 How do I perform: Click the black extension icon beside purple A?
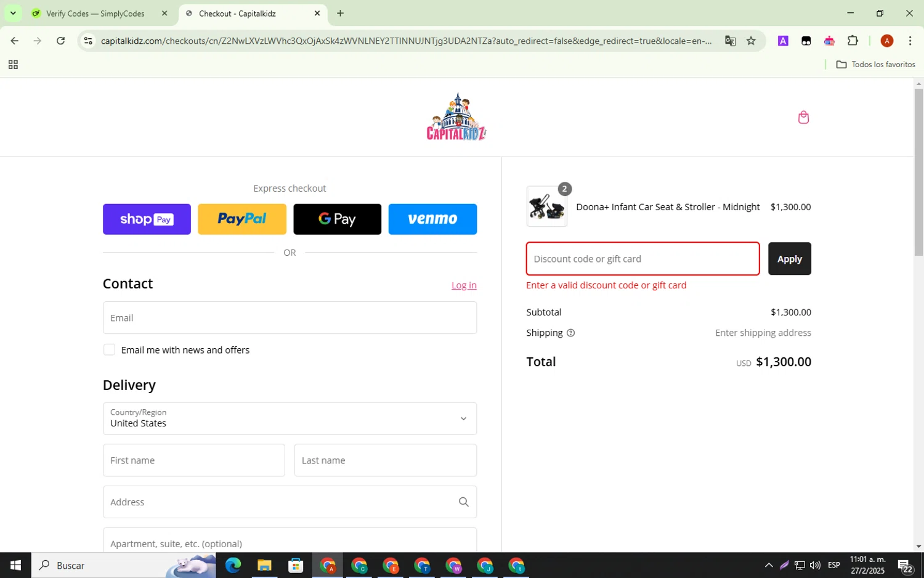[806, 41]
